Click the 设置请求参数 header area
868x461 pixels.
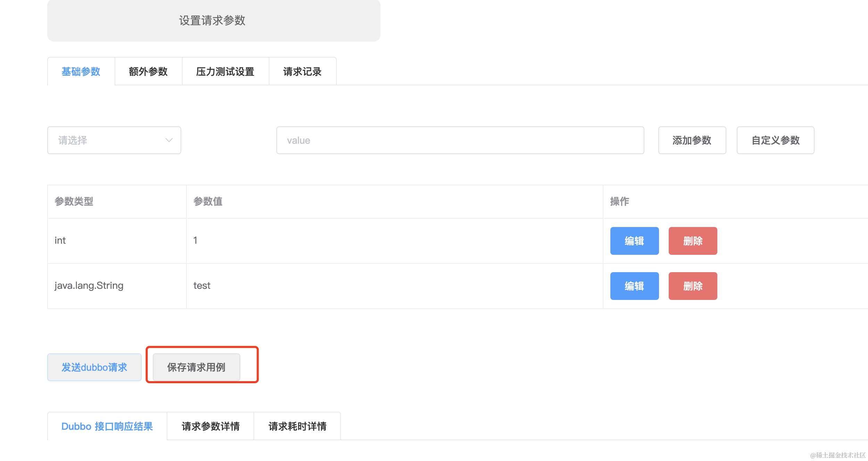(213, 21)
